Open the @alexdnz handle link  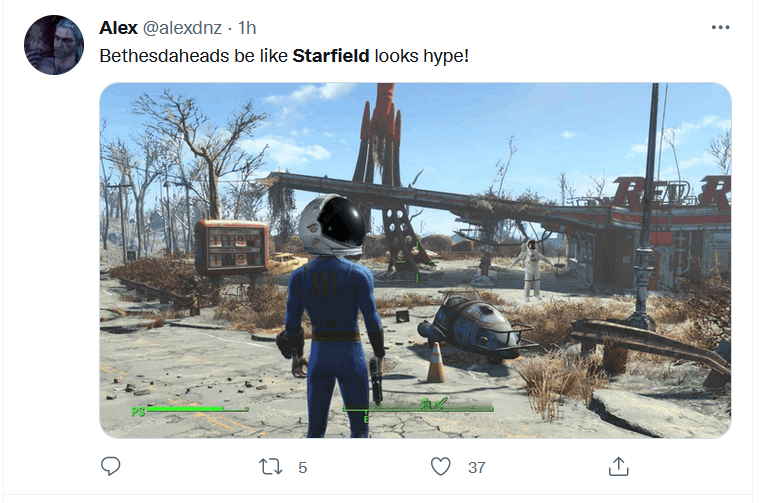[182, 28]
